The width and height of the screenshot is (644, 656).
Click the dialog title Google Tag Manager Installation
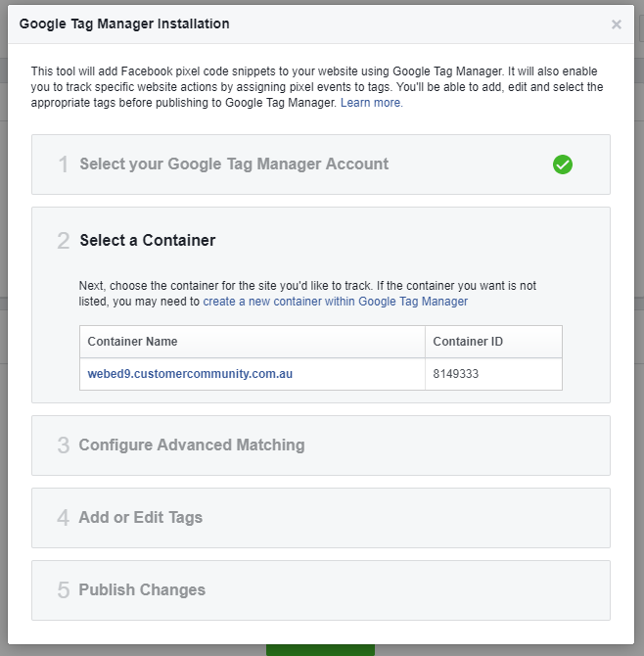pyautogui.click(x=124, y=23)
